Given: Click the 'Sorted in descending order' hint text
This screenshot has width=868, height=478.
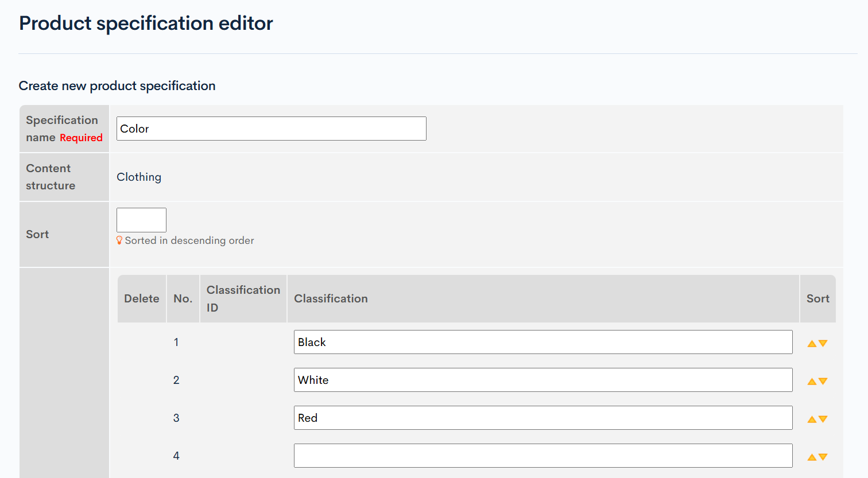Looking at the screenshot, I should [x=189, y=240].
